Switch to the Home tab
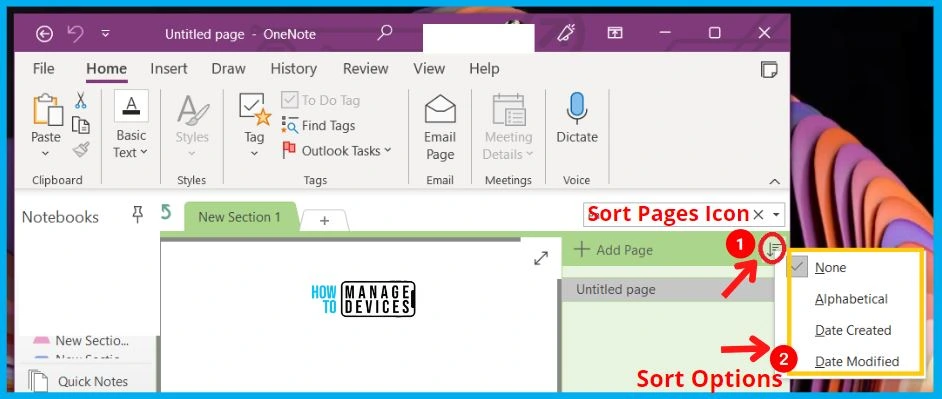This screenshot has height=399, width=942. pos(106,69)
